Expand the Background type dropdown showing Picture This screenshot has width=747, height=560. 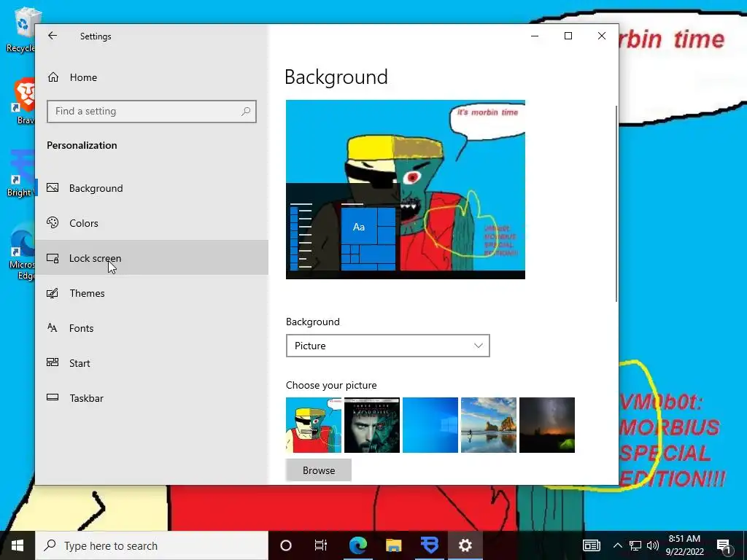point(388,346)
